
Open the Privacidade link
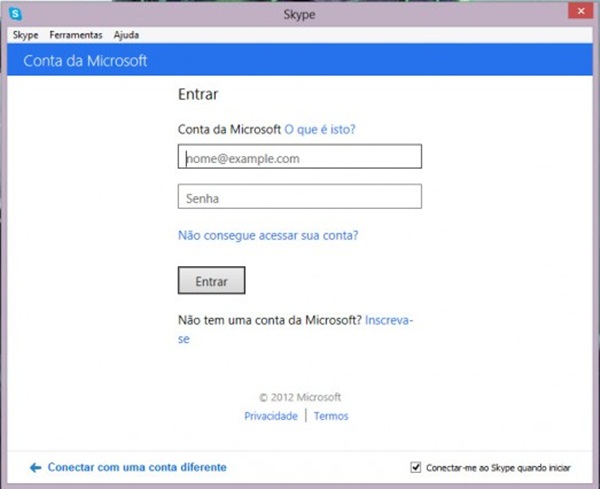(x=270, y=416)
